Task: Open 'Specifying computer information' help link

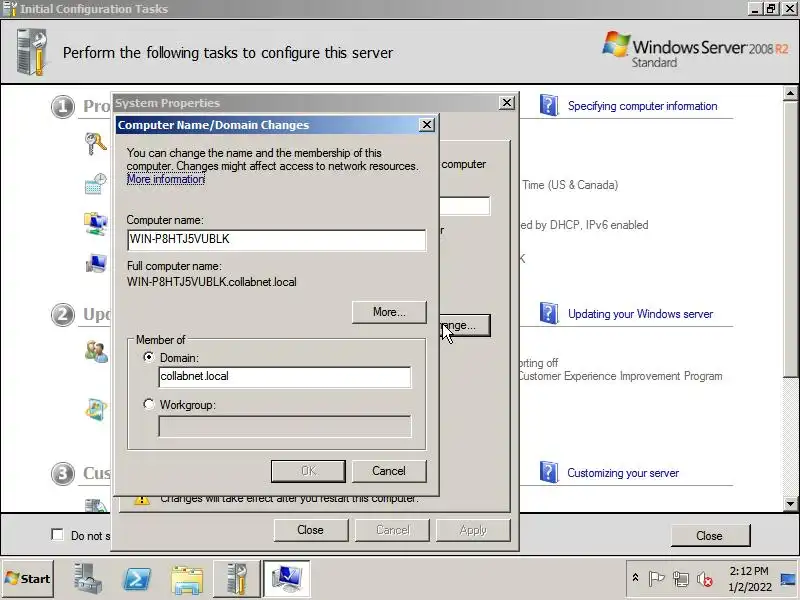Action: pos(642,106)
